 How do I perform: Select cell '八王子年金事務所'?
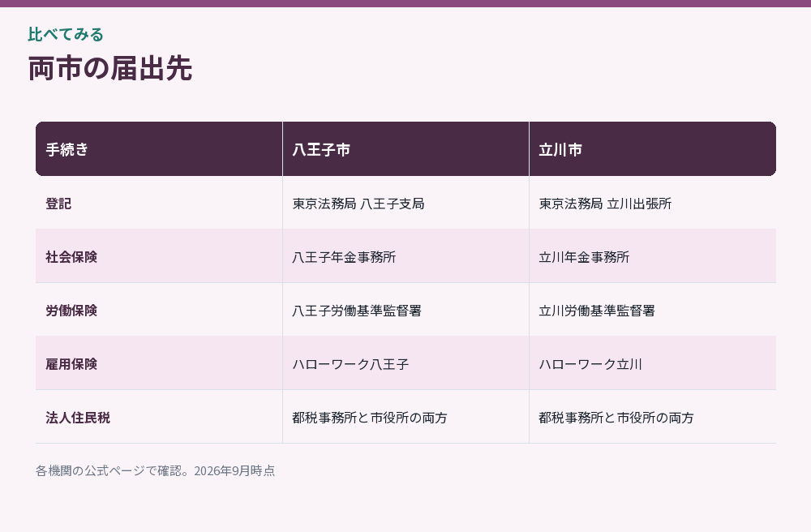[x=405, y=256]
